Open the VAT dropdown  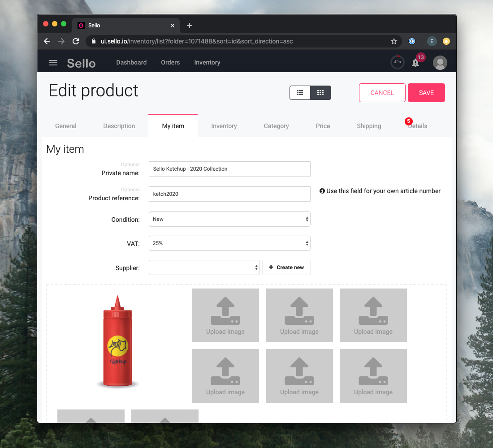click(x=229, y=243)
